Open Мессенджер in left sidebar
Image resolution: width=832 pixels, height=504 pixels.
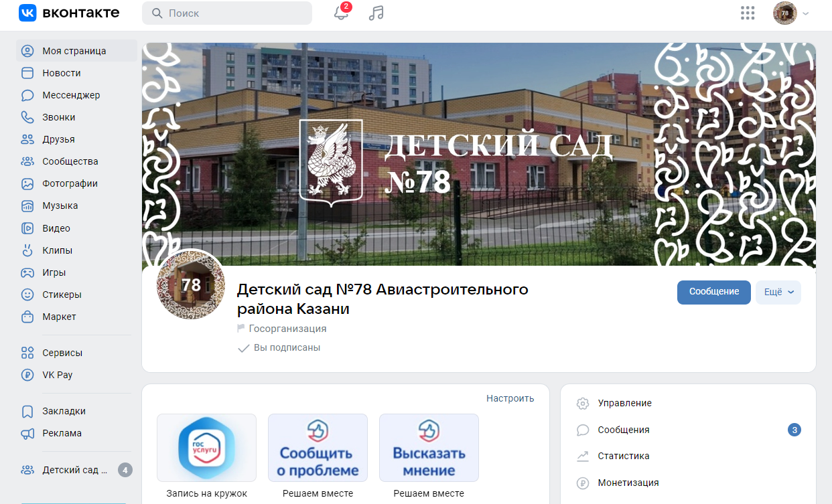70,95
